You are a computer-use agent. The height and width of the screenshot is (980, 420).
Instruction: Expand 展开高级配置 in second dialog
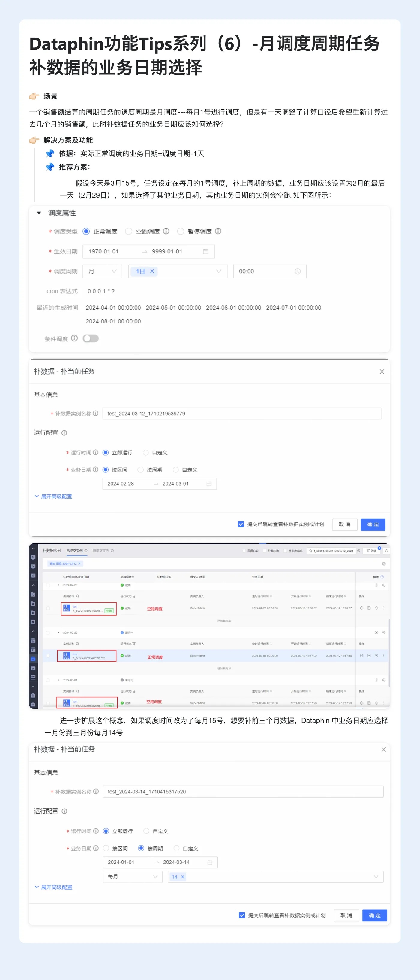coord(53,887)
